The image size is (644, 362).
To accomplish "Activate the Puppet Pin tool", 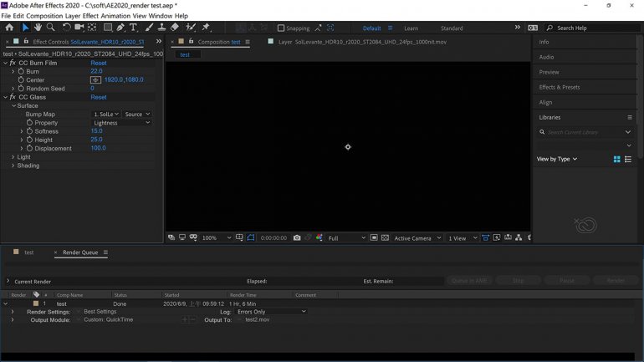I will click(206, 28).
